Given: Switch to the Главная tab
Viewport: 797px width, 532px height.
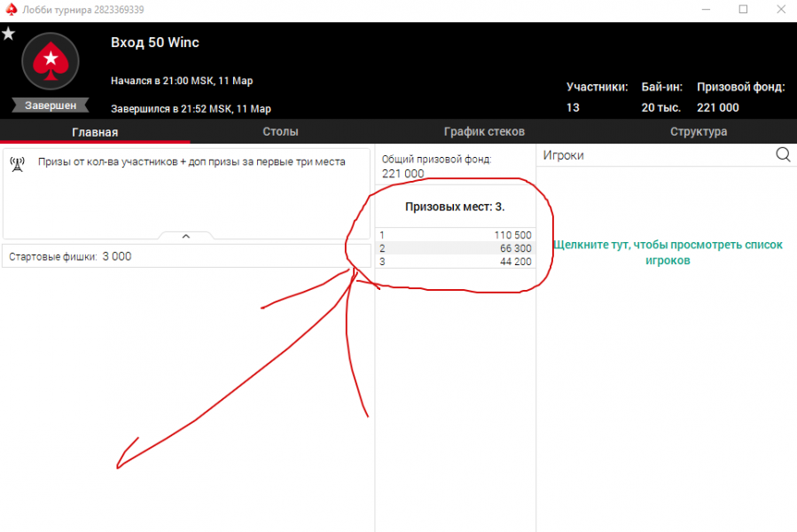Looking at the screenshot, I should click(x=95, y=132).
